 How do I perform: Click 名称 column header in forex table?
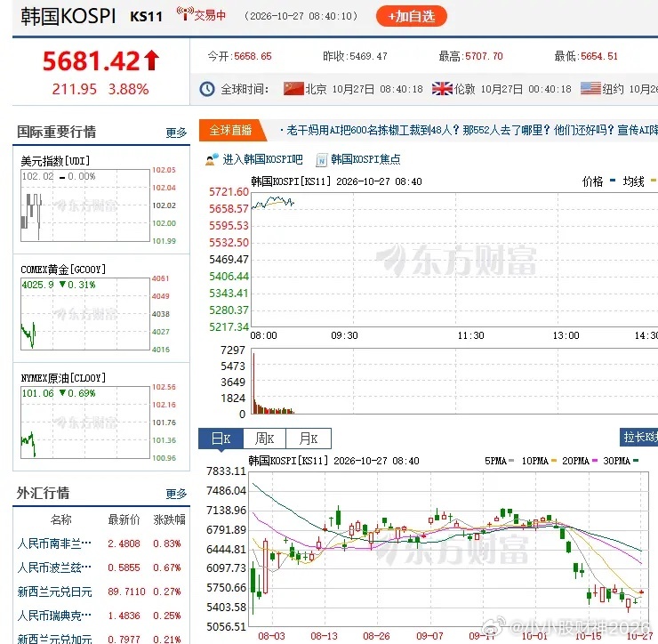tap(60, 519)
